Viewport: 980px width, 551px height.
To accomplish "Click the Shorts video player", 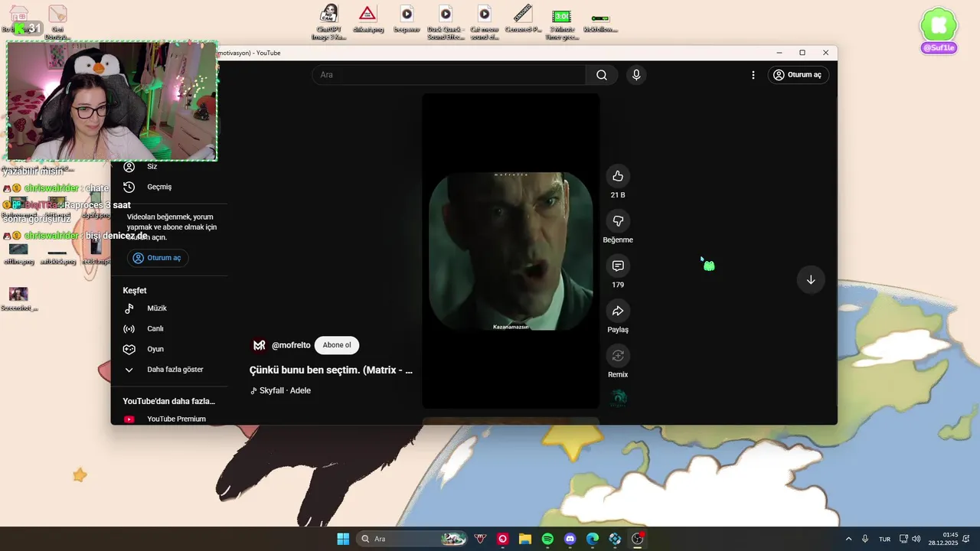I will point(511,251).
